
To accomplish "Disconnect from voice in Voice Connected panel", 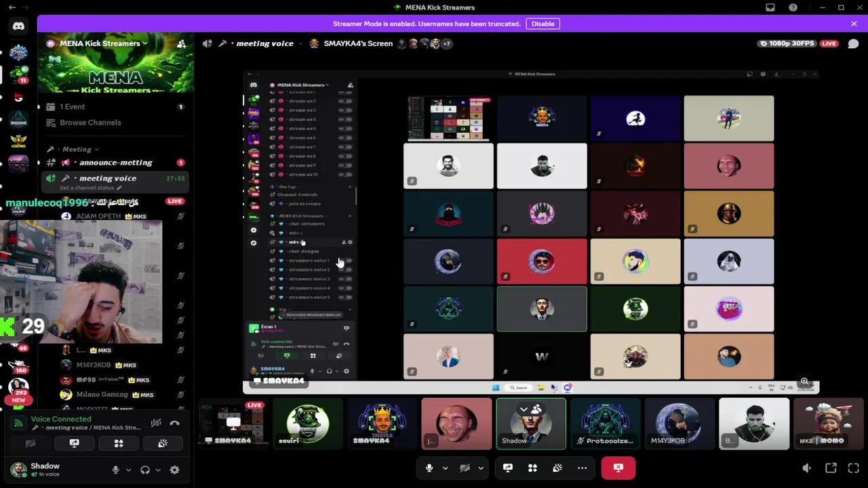I will (174, 423).
